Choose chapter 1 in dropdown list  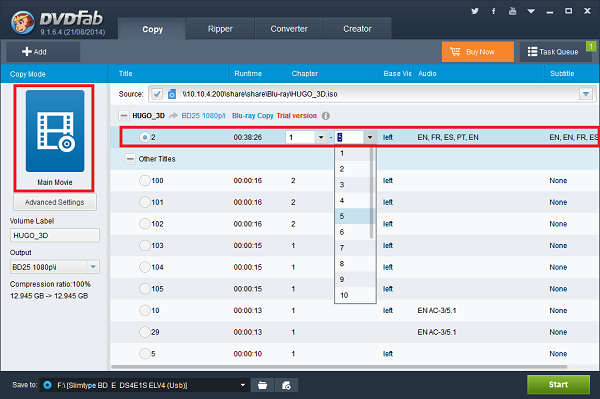pyautogui.click(x=353, y=153)
